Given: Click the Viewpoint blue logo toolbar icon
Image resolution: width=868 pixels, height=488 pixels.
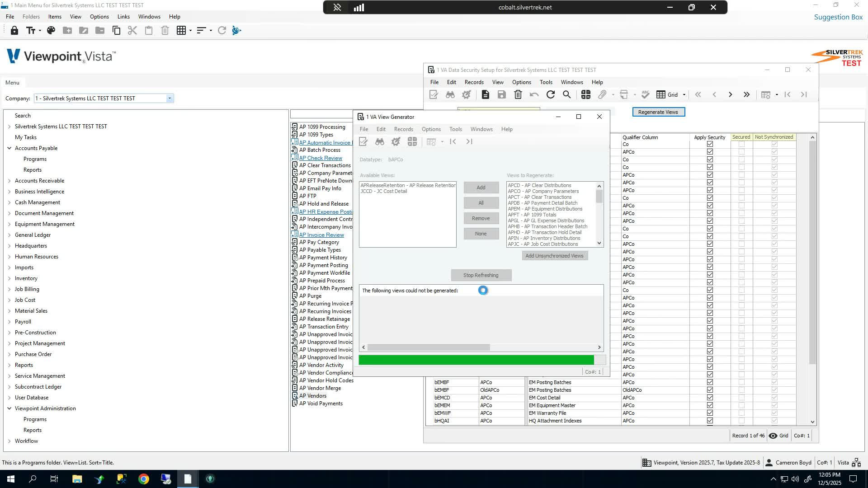Looking at the screenshot, I should [x=236, y=30].
